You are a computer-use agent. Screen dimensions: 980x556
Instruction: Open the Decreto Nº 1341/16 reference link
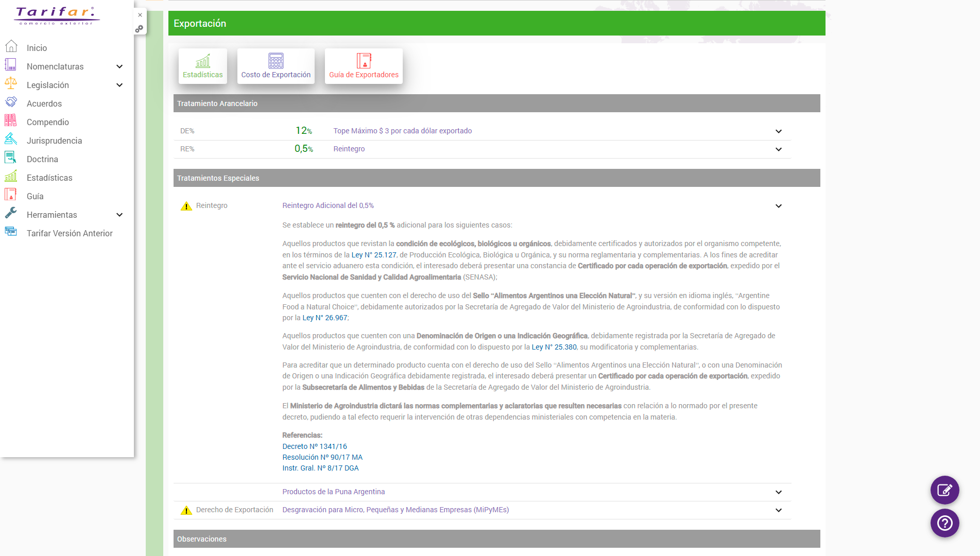[x=315, y=446]
